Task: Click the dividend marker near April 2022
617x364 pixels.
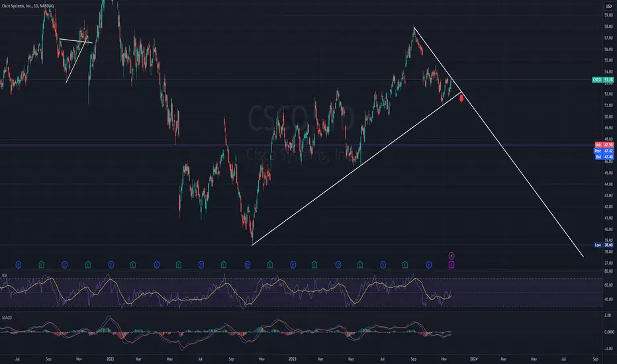Action: click(157, 265)
